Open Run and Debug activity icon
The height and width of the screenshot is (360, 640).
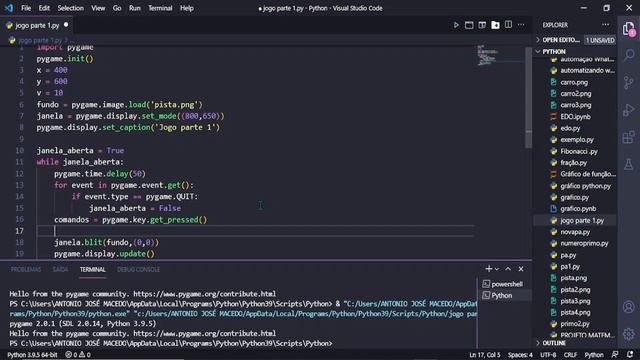click(x=629, y=110)
